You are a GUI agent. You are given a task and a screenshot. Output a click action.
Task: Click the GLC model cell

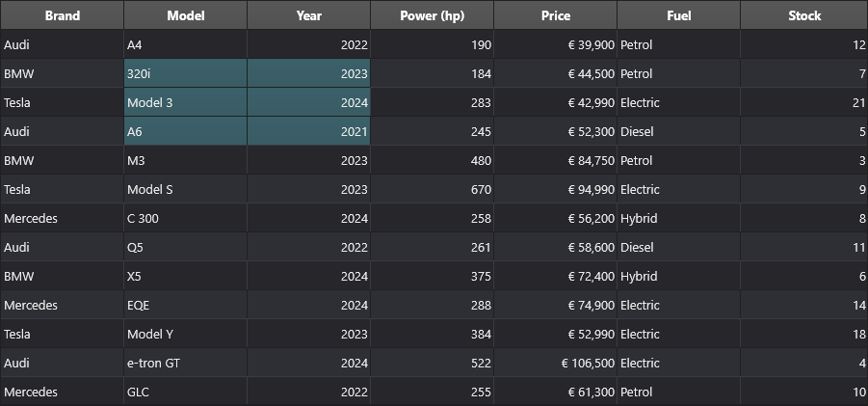pos(185,392)
